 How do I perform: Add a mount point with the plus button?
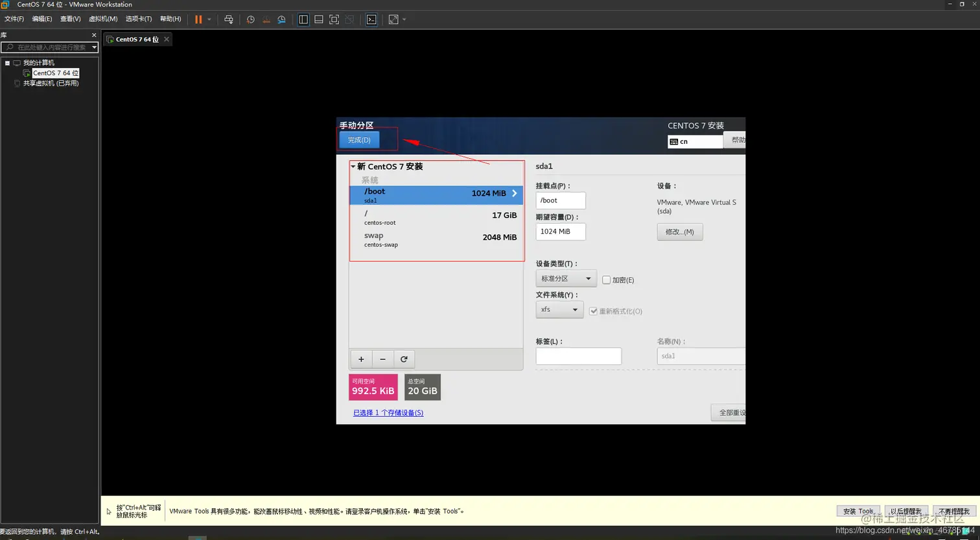[361, 359]
